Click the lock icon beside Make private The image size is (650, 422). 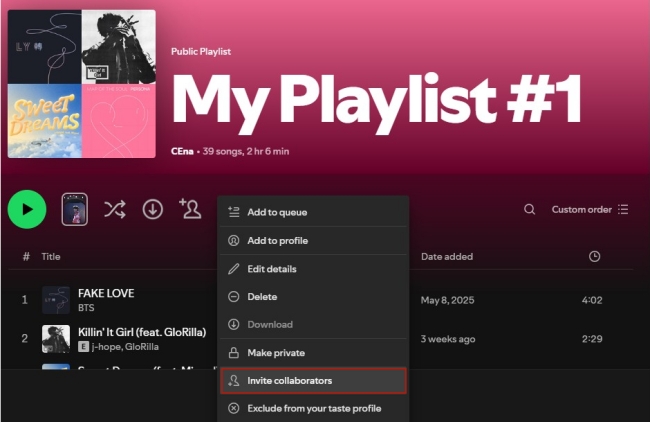(233, 353)
